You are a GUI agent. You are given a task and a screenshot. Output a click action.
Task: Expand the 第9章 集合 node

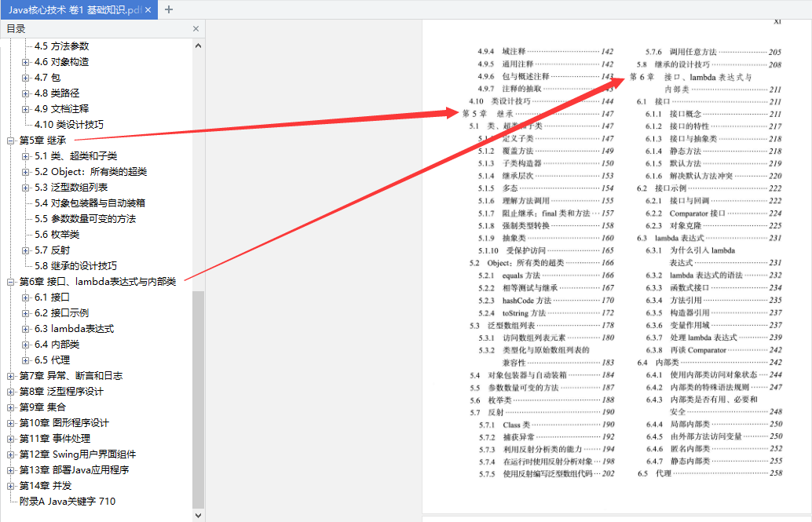pos(10,407)
